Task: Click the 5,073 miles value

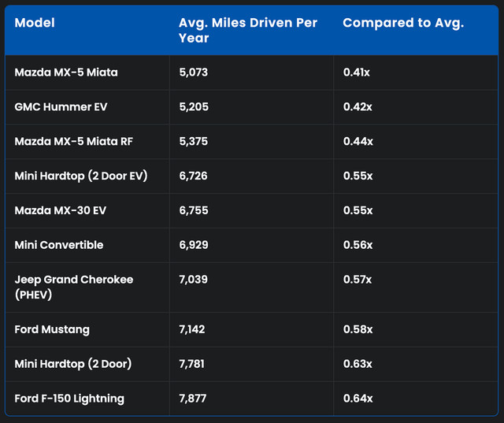Action: coord(193,72)
